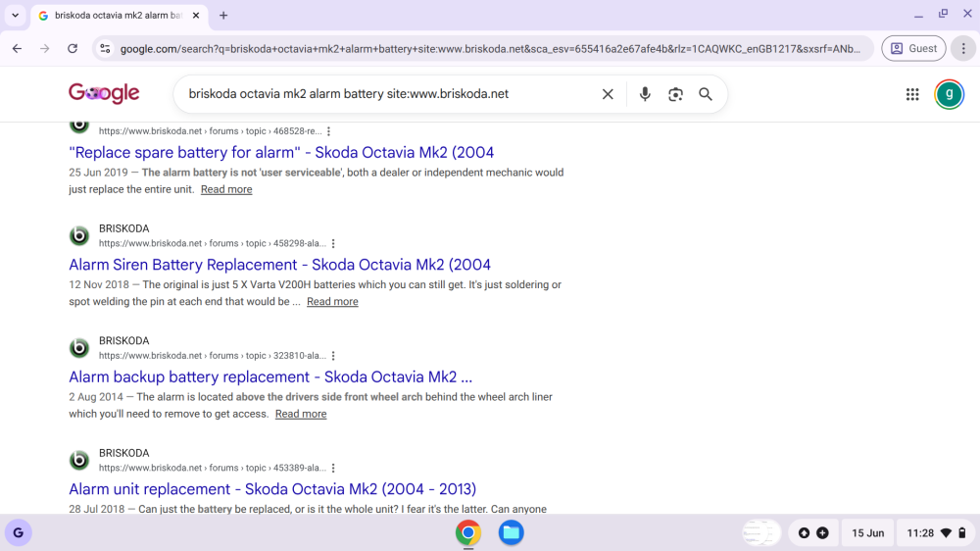Open options for 468528 result
This screenshot has width=980, height=551.
328,131
